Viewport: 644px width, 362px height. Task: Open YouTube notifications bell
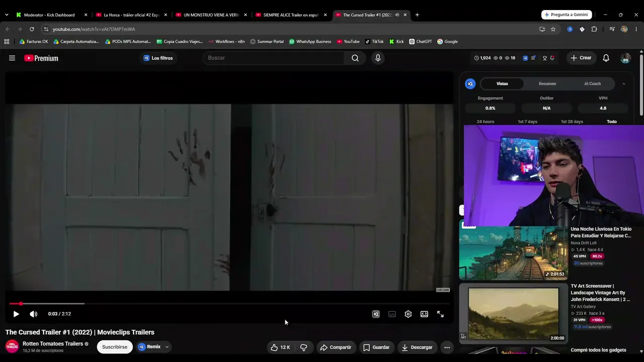[x=606, y=58]
